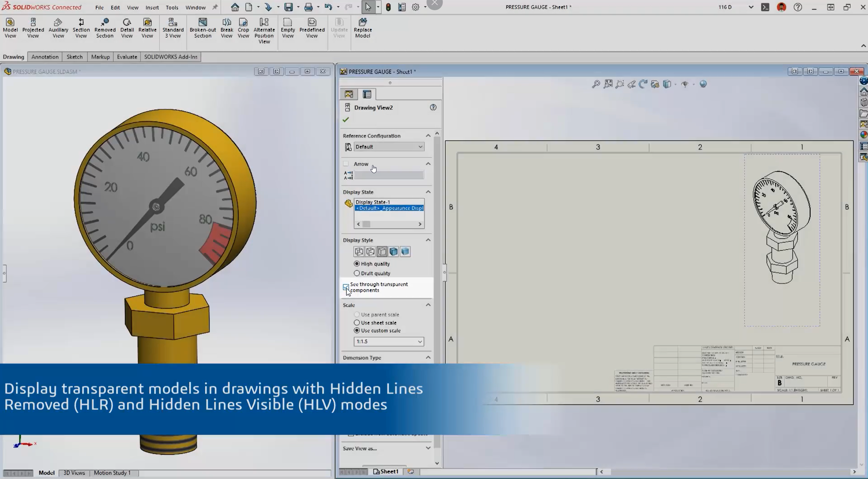Image resolution: width=868 pixels, height=479 pixels.
Task: Collapse the Scale section
Action: coord(428,305)
